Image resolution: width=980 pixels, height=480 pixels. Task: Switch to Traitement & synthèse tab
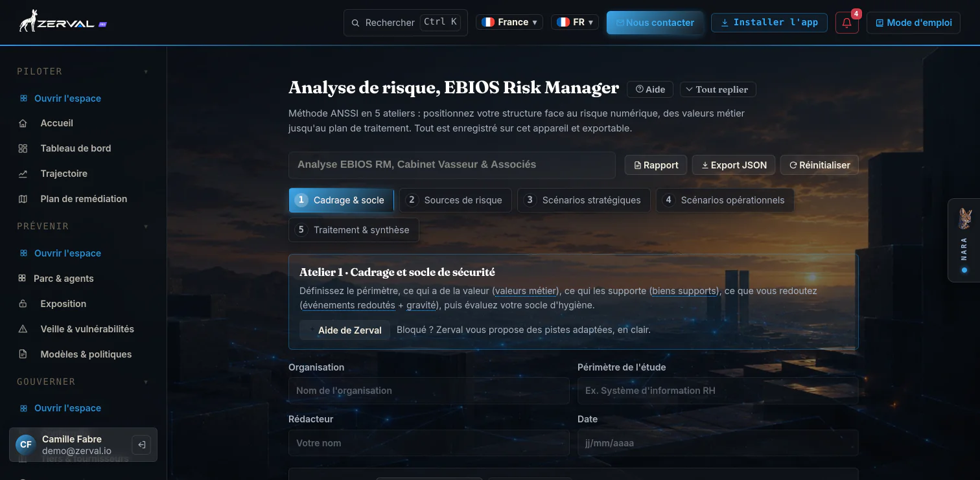pos(353,230)
